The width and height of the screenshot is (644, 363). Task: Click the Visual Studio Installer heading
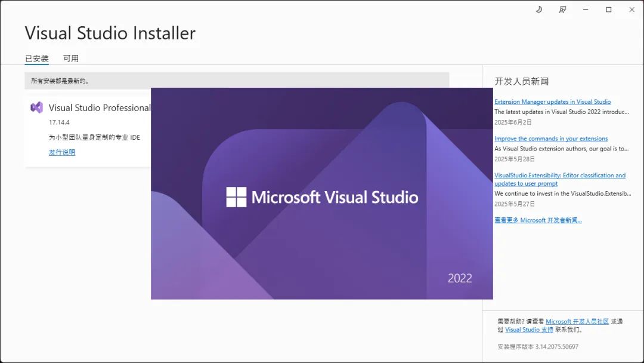pyautogui.click(x=110, y=33)
